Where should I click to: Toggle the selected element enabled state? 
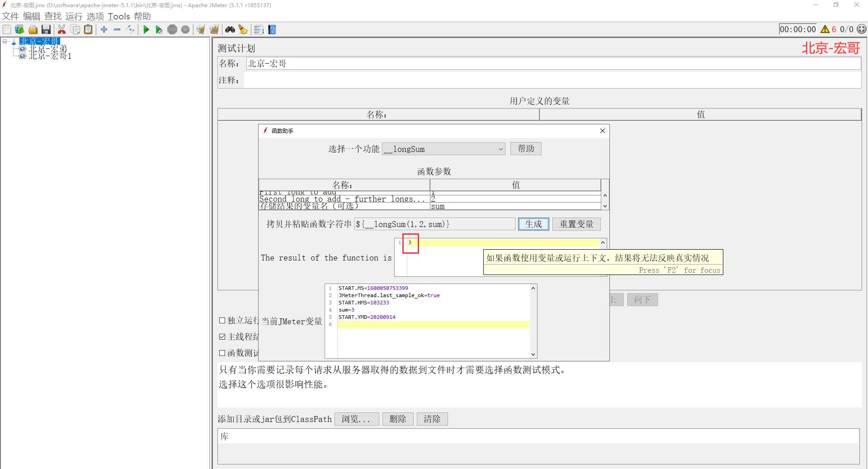point(131,29)
